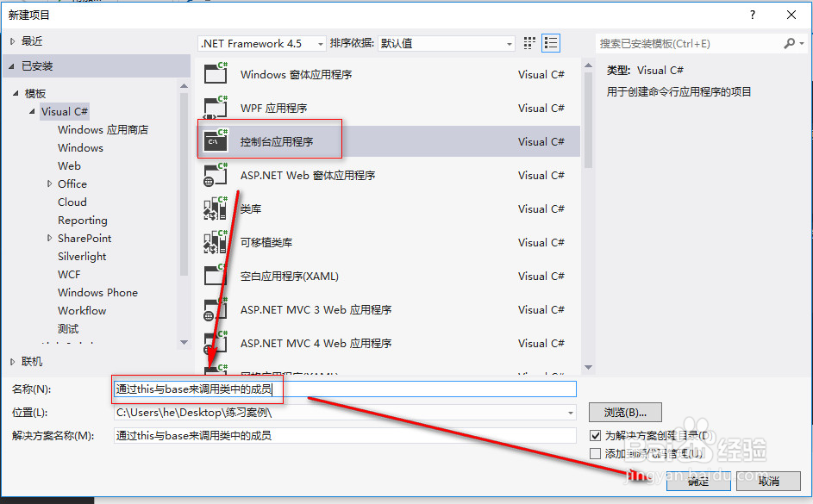The image size is (813, 504).
Task: Click the tree panel scrollbar thumb
Action: (x=184, y=184)
